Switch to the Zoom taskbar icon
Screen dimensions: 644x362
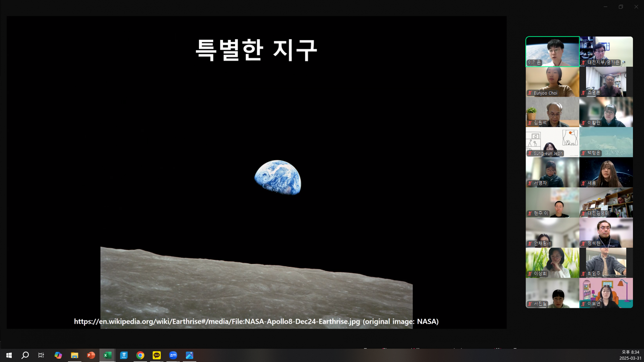[173, 355]
